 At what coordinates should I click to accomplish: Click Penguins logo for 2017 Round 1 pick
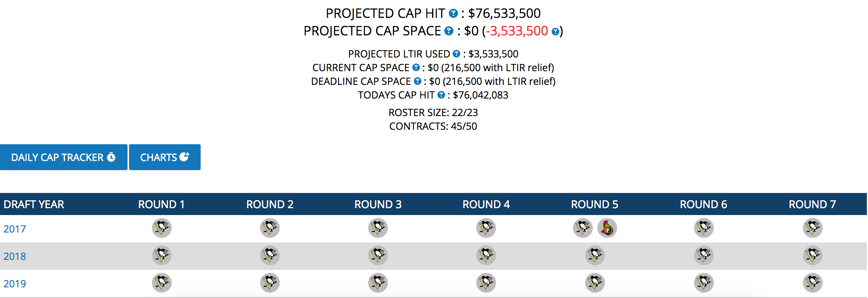tap(162, 228)
